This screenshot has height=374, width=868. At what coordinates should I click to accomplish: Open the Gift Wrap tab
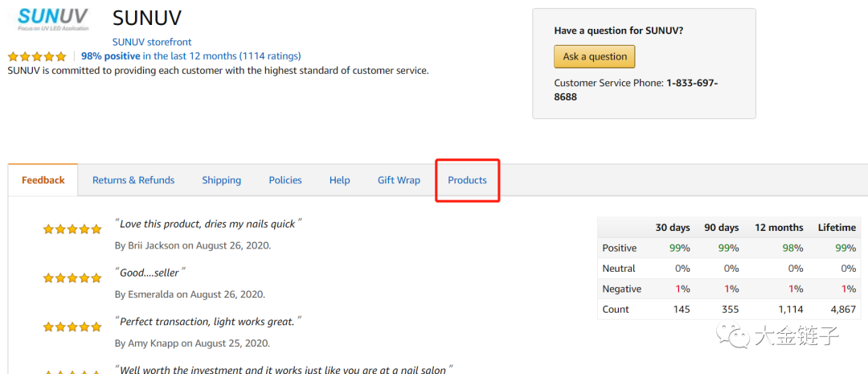click(399, 180)
